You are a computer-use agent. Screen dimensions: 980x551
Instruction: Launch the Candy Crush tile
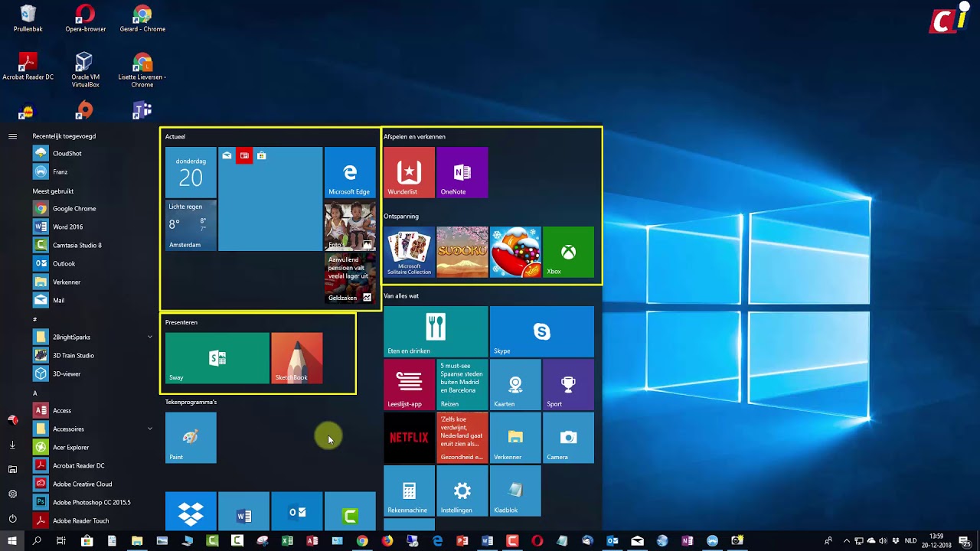(x=515, y=252)
